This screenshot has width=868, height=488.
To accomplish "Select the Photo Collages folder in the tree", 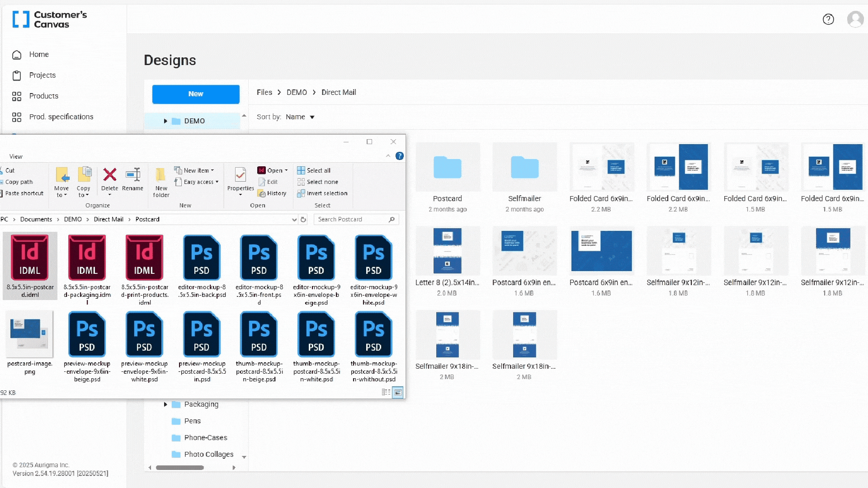I will coord(208,455).
